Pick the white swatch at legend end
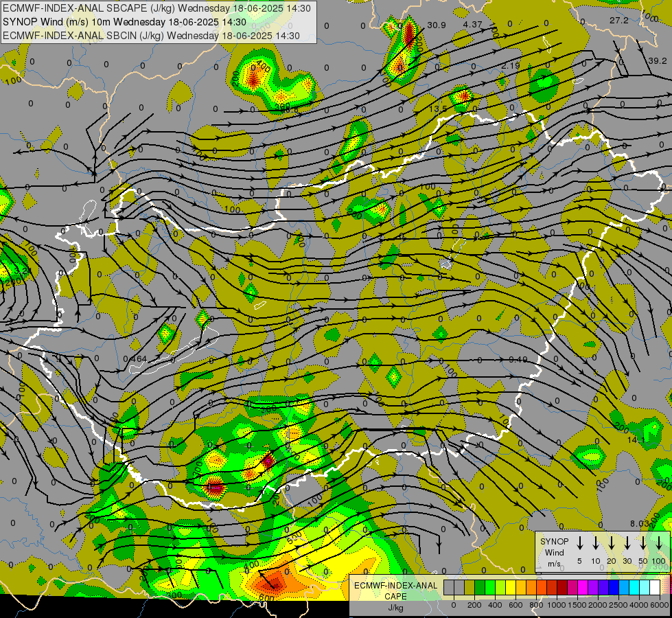 tap(654, 587)
